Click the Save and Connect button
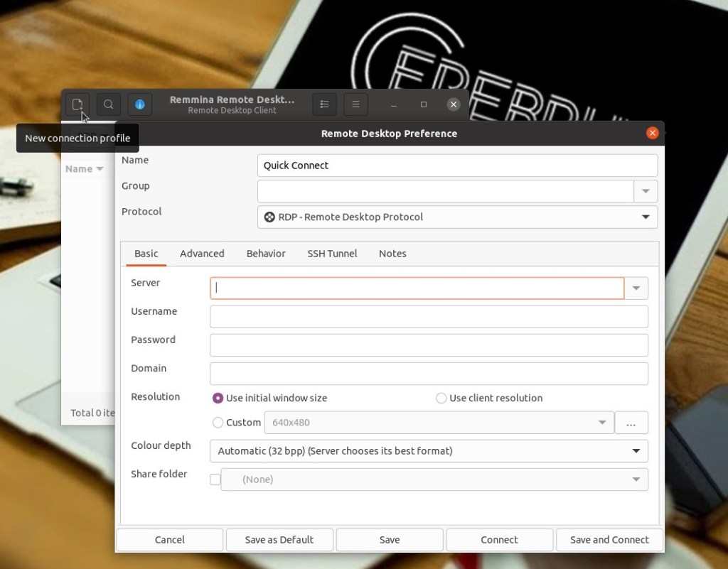728x569 pixels. [609, 540]
